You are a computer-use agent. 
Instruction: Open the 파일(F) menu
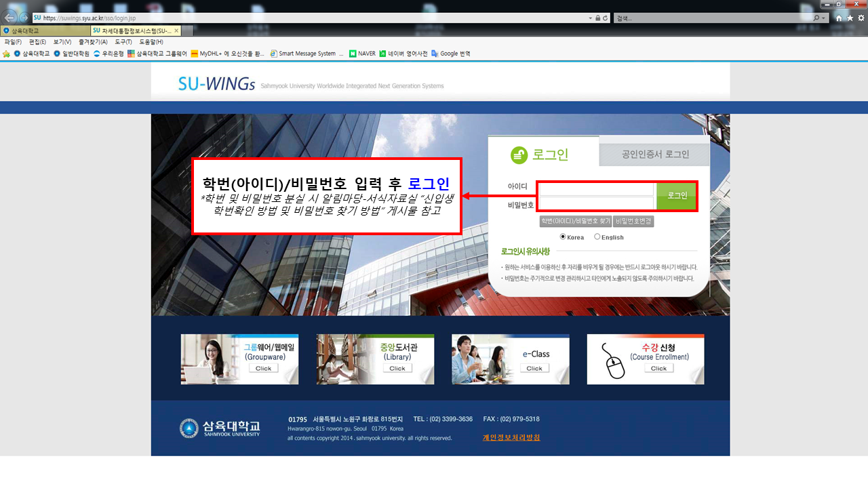(13, 42)
